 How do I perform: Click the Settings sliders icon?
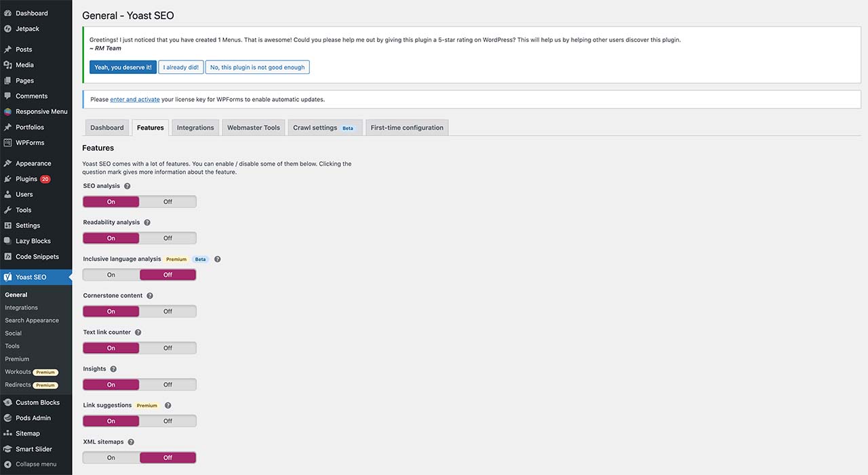click(x=7, y=225)
